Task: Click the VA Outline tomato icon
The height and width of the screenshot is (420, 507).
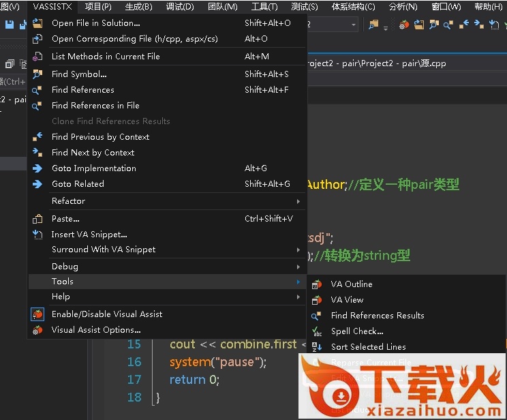Action: [317, 284]
